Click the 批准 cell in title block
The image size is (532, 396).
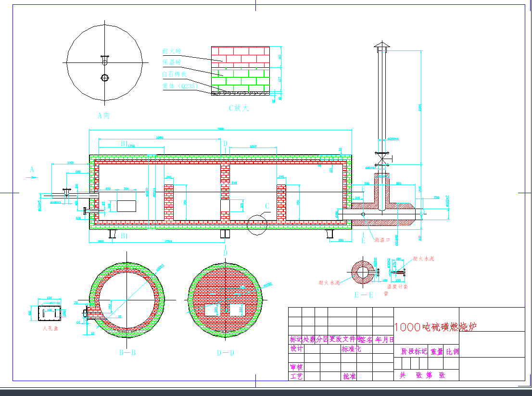tap(349, 376)
